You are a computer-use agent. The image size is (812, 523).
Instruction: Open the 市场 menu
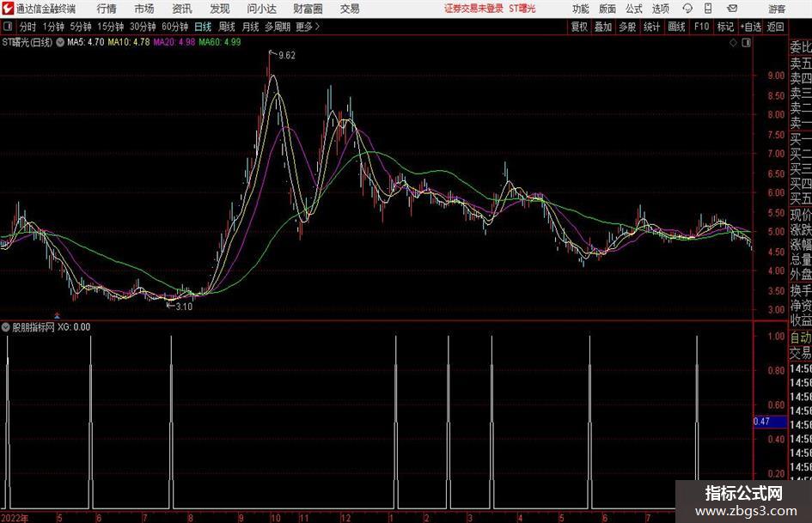pos(144,9)
